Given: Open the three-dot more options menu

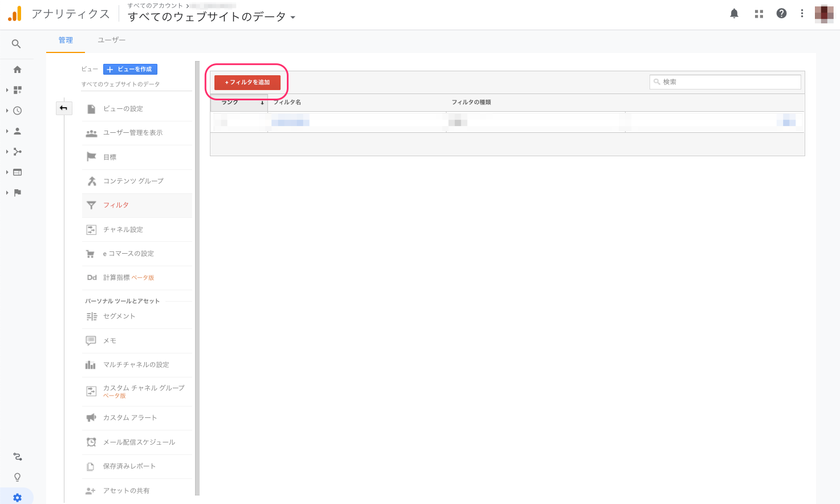Looking at the screenshot, I should [802, 14].
